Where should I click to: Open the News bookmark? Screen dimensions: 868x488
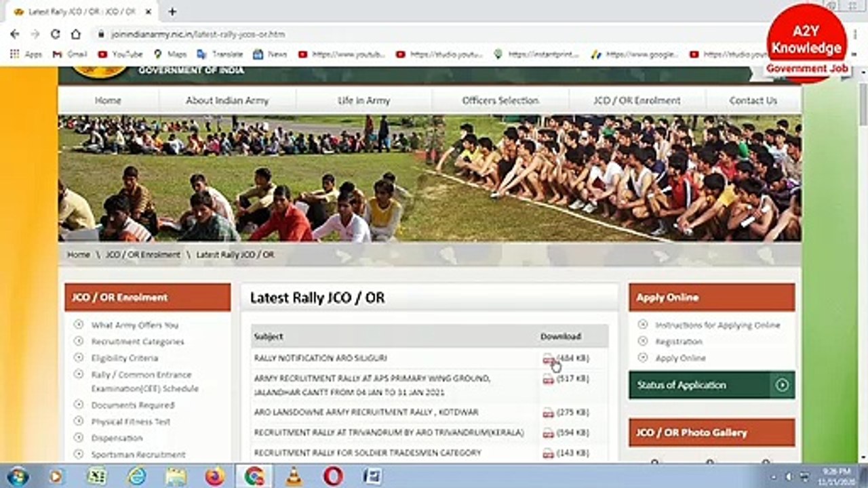(270, 54)
